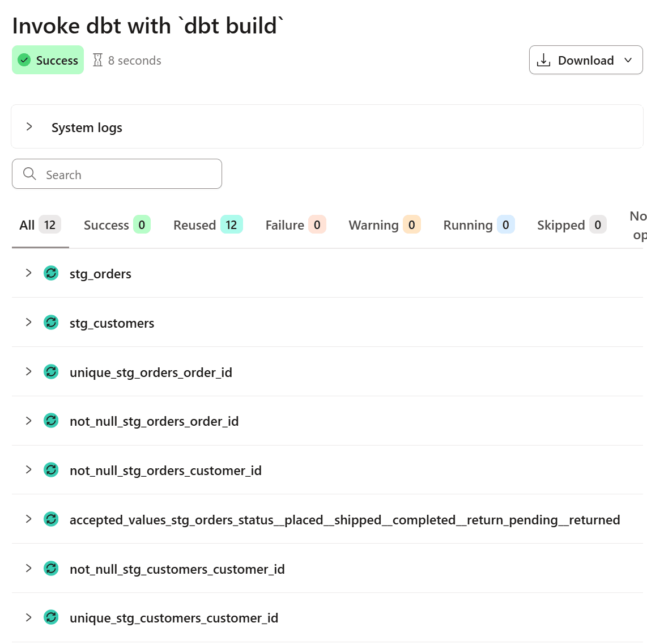This screenshot has width=647, height=644.
Task: Expand the unique_stg_customers_customer_id row
Action: (x=28, y=617)
